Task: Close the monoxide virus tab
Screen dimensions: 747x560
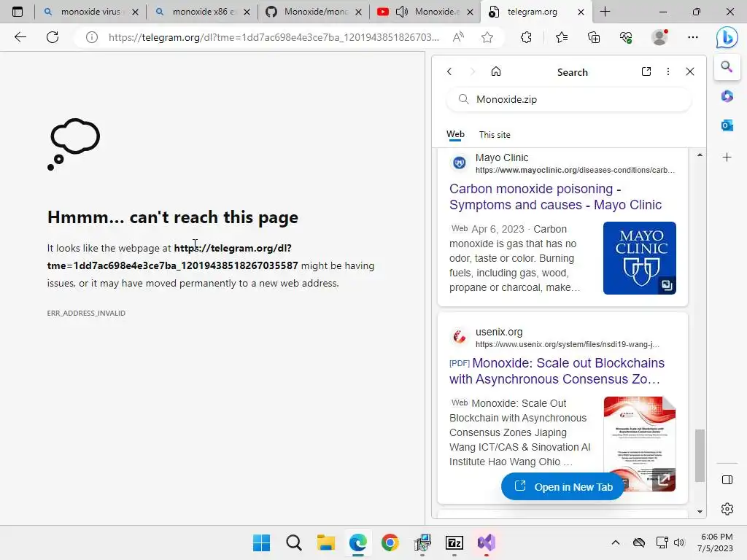Action: coord(135,12)
